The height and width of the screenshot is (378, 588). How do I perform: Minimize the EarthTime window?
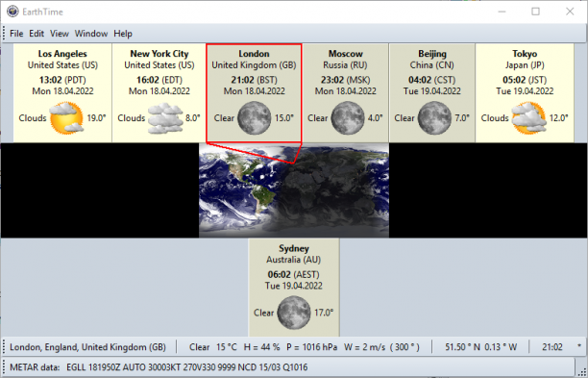[502, 12]
